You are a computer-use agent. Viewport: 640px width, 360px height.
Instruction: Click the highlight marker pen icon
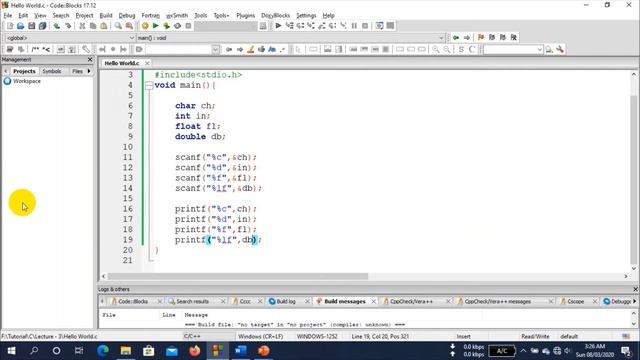(x=251, y=49)
